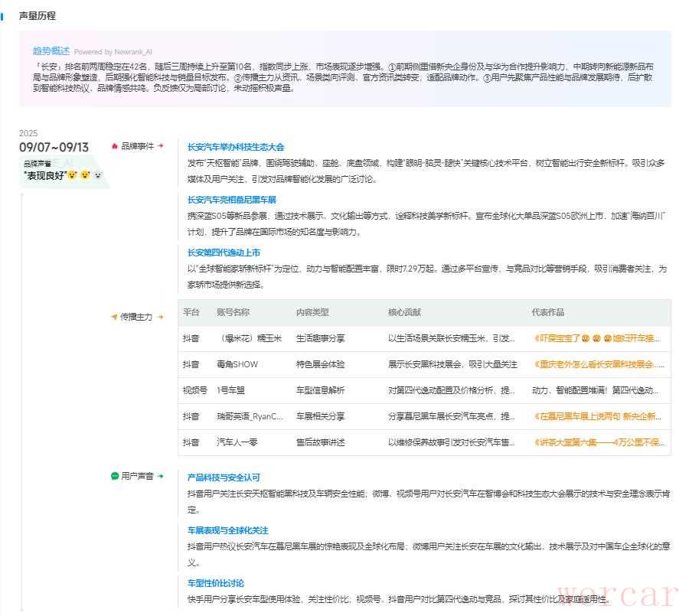Click the flame icon beside 品牌事件

(115, 146)
